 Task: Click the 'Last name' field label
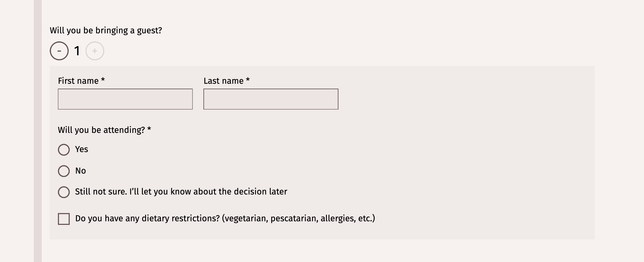[x=223, y=81]
